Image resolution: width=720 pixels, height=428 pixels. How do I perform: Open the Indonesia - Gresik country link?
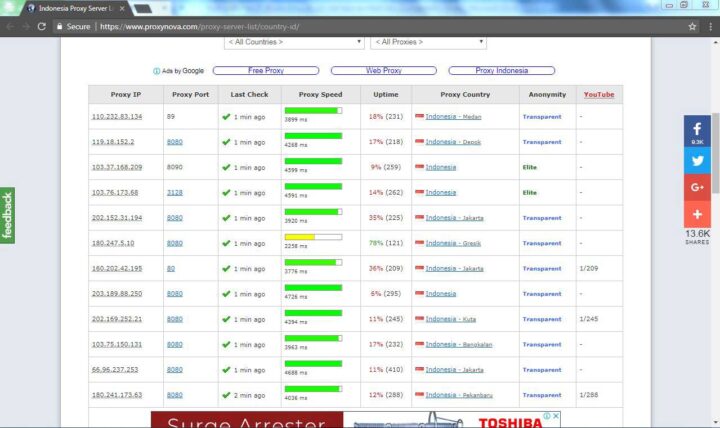453,243
